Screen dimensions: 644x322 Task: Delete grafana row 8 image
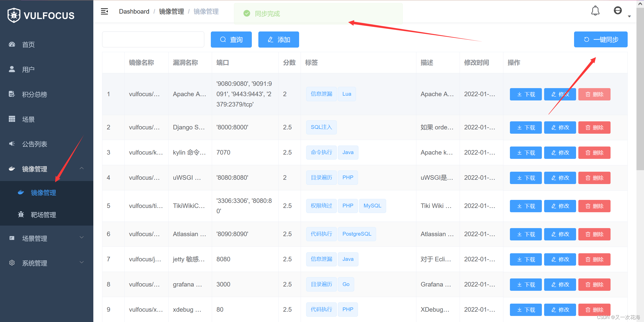[x=594, y=285]
